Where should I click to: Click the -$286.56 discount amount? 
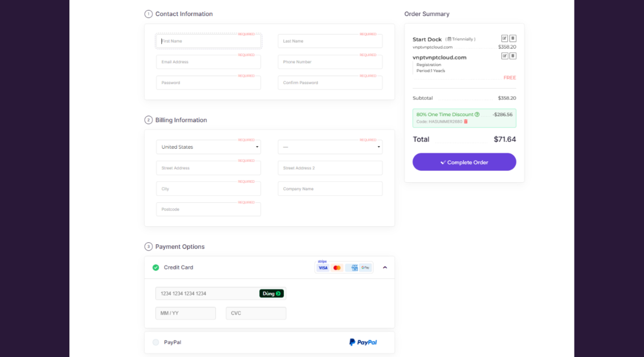tap(502, 114)
